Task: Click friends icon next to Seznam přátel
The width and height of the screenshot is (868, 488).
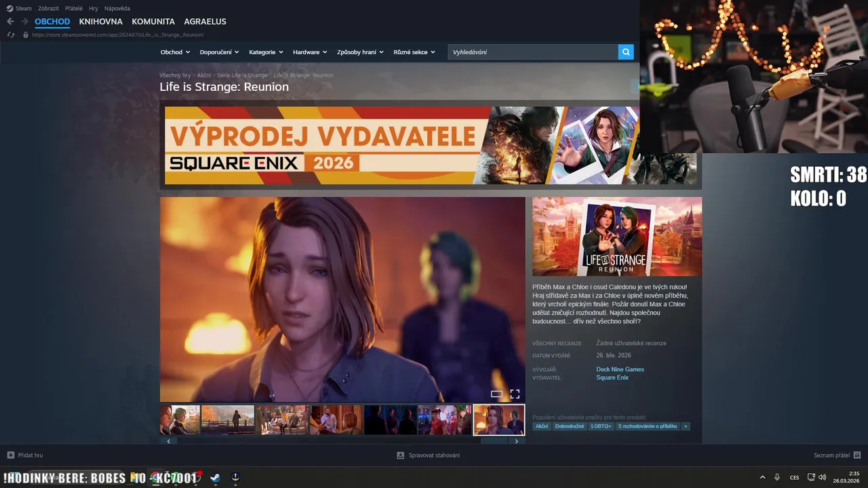Action: coord(857,455)
